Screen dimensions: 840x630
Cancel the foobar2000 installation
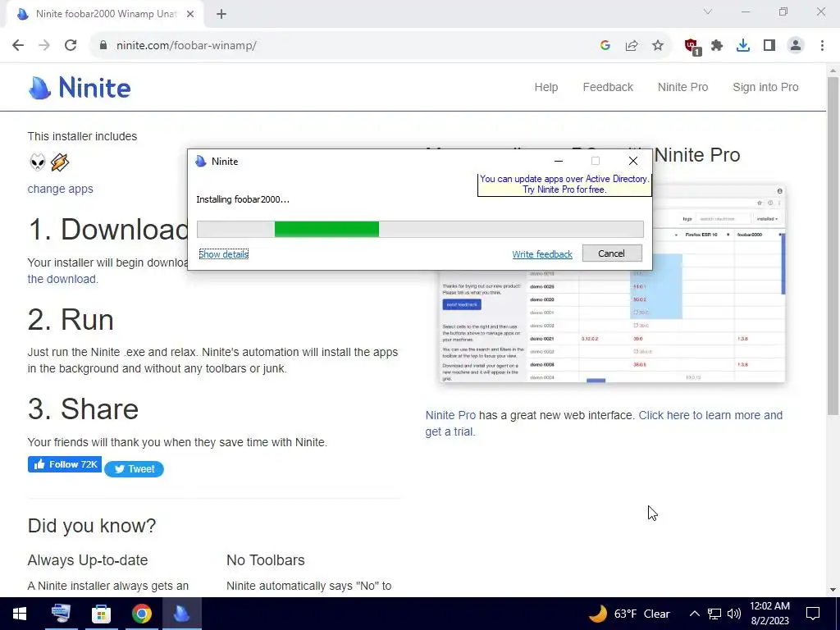click(612, 253)
